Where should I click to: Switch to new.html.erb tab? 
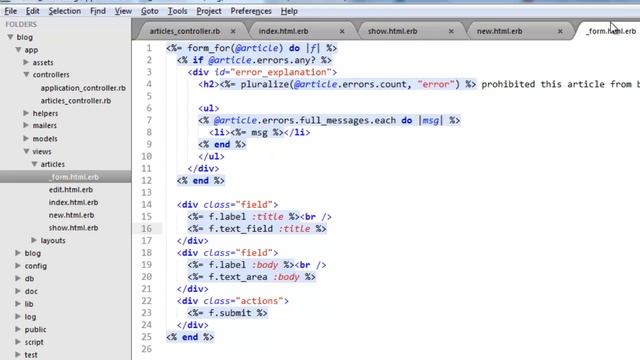coord(500,31)
